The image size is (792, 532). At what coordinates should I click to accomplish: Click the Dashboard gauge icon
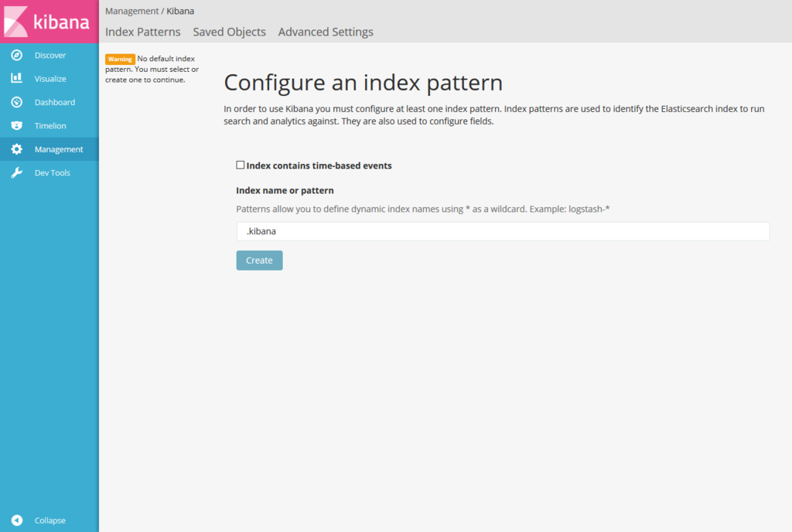coord(17,102)
